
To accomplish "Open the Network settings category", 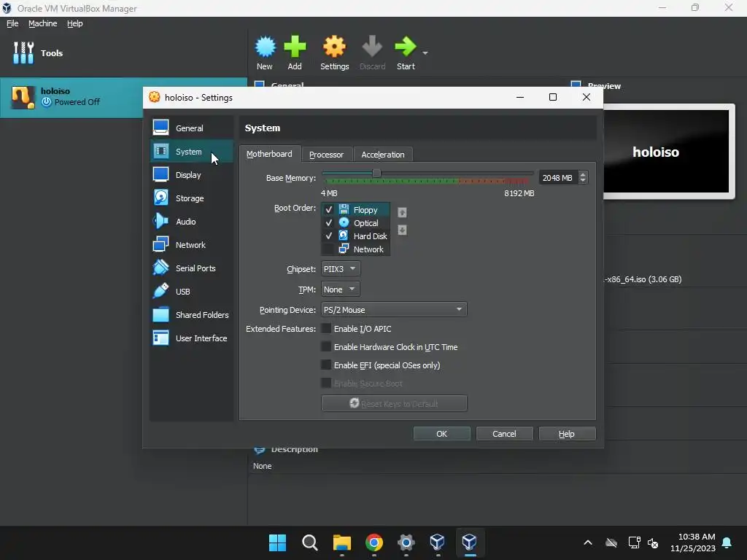I will pyautogui.click(x=192, y=245).
